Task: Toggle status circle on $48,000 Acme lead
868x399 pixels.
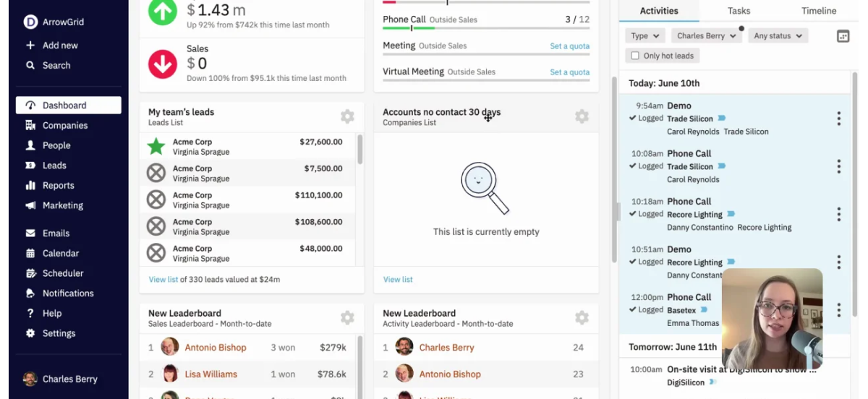Action: click(156, 253)
